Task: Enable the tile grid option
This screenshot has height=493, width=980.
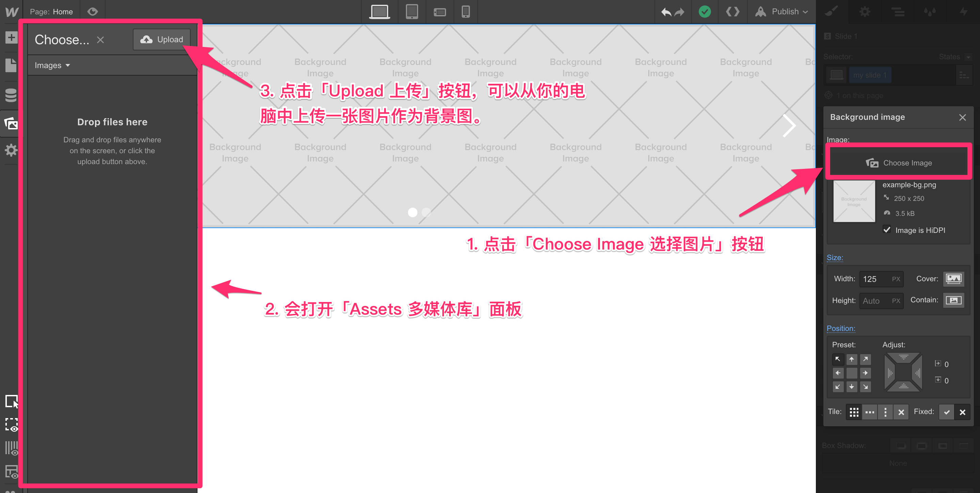Action: tap(853, 412)
